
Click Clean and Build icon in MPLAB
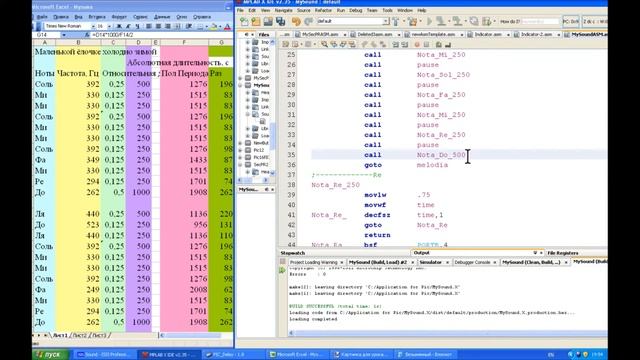(413, 21)
